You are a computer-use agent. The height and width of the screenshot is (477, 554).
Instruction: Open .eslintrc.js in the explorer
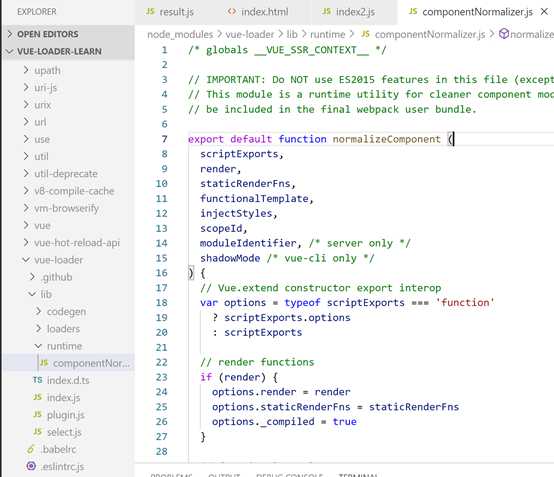(63, 466)
